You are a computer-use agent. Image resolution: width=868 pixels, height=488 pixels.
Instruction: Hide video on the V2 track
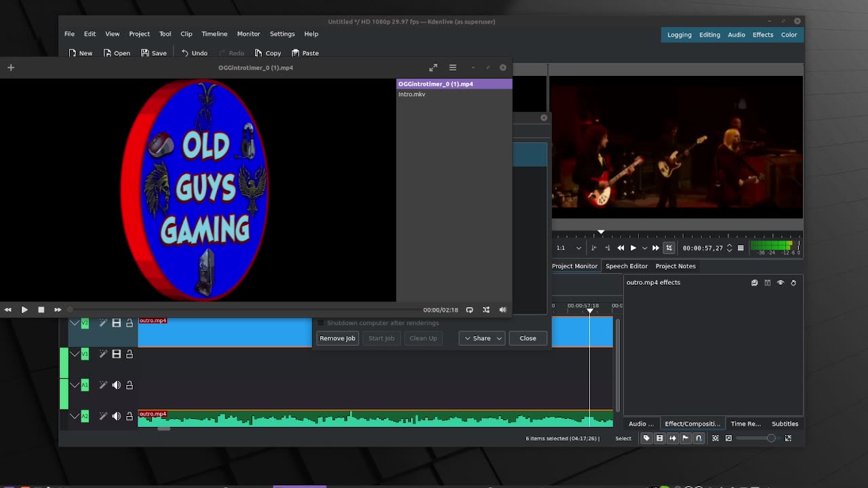point(116,323)
